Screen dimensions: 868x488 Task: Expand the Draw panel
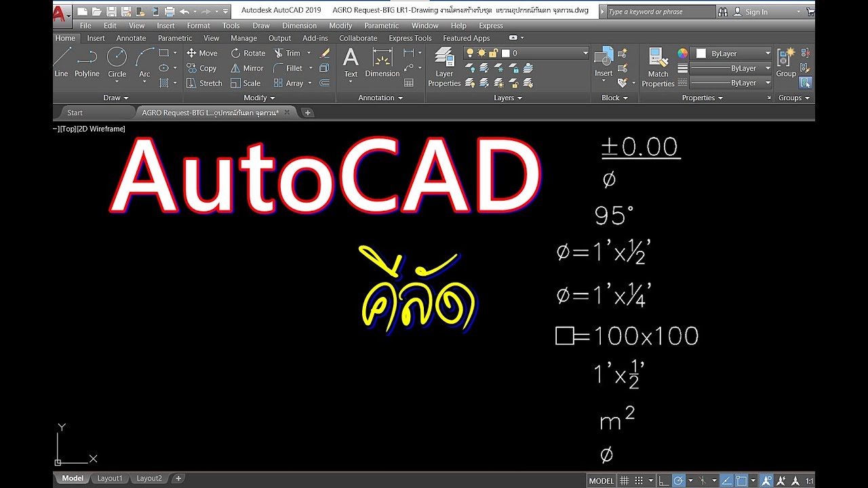[x=116, y=98]
